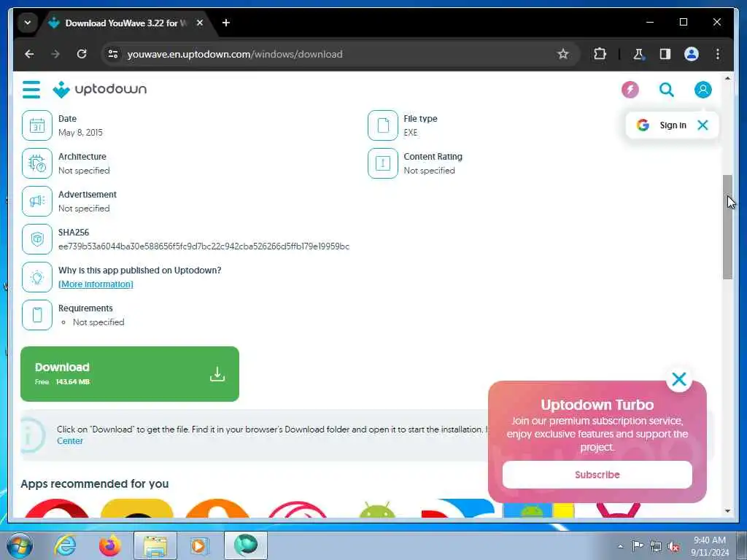The width and height of the screenshot is (747, 560).
Task: Select the SHA256 hash text
Action: click(204, 246)
